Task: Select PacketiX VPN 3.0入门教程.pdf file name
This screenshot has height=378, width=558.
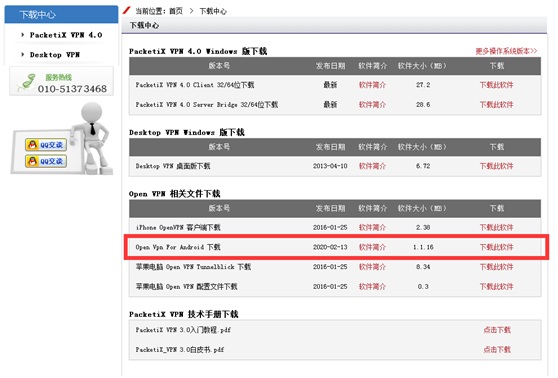Action: point(183,330)
